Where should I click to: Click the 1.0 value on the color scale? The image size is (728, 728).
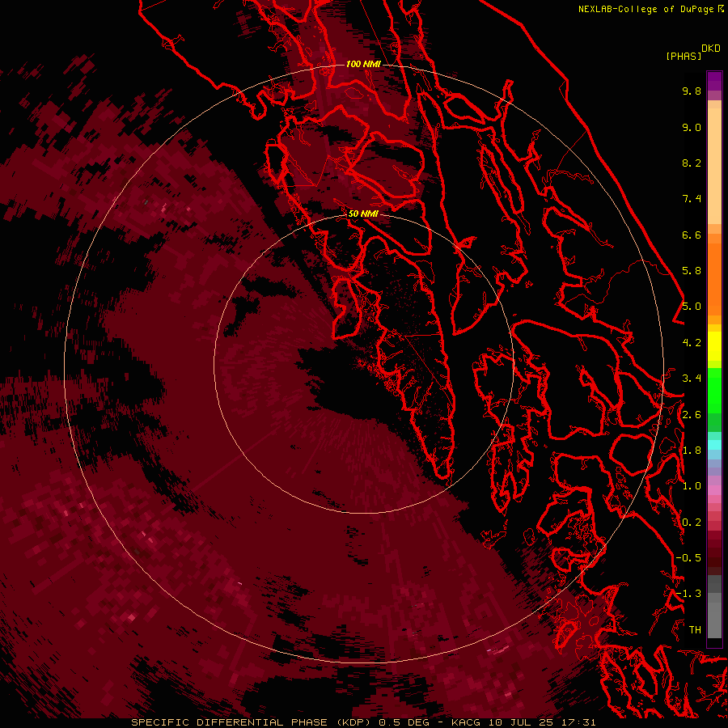[x=692, y=486]
